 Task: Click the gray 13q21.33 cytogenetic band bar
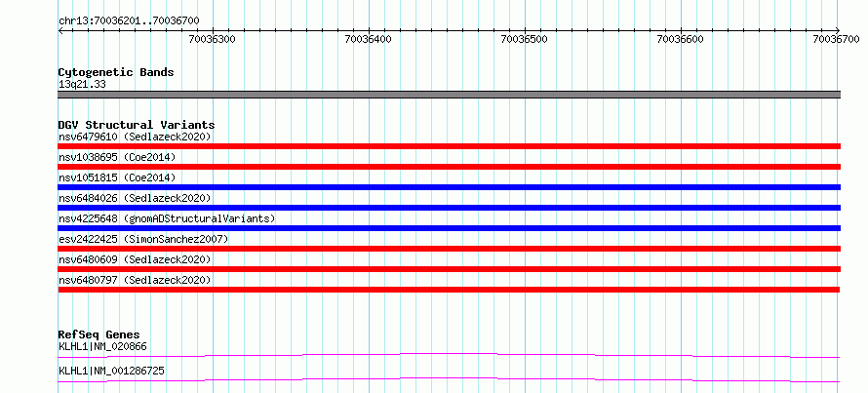449,95
